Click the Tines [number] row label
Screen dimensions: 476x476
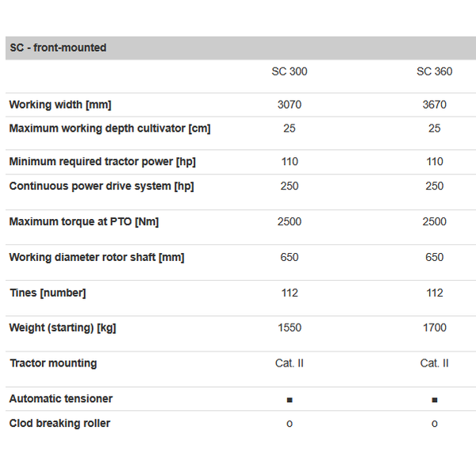[47, 293]
